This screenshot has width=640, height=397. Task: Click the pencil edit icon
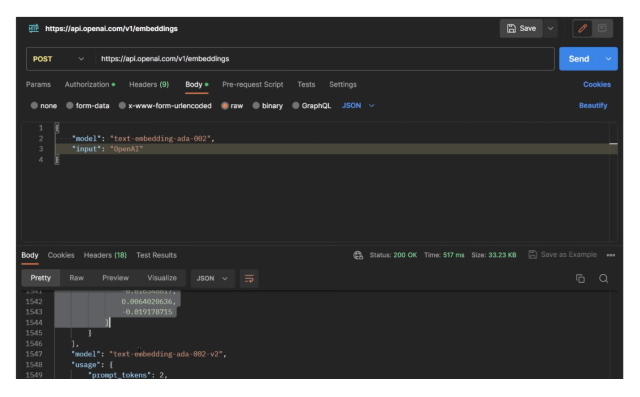tap(582, 29)
